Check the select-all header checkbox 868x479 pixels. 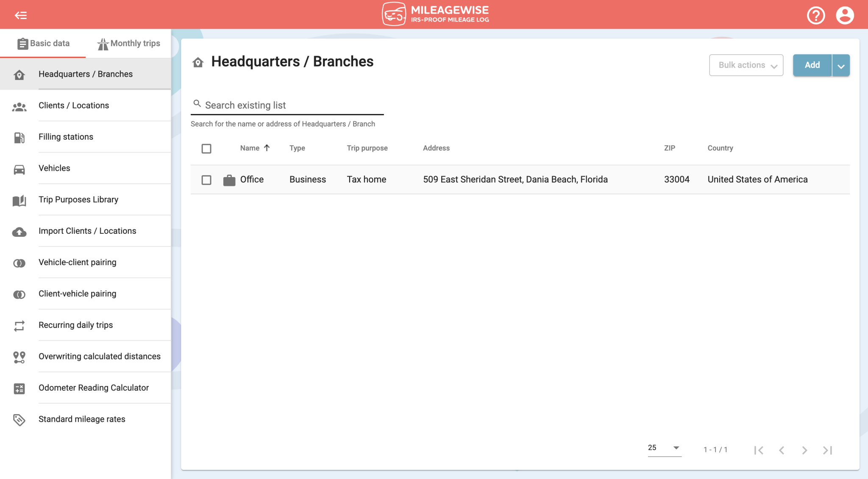click(x=206, y=149)
